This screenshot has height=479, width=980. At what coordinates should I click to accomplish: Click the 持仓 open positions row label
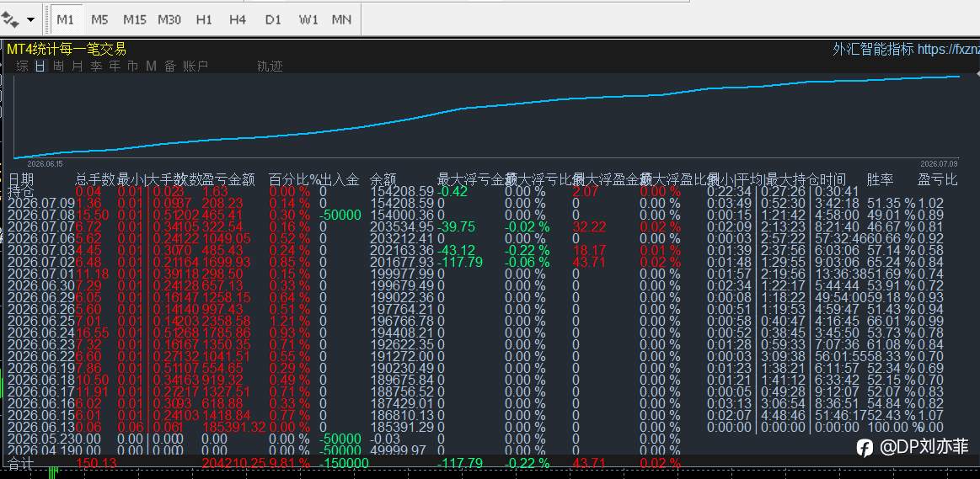pos(20,190)
